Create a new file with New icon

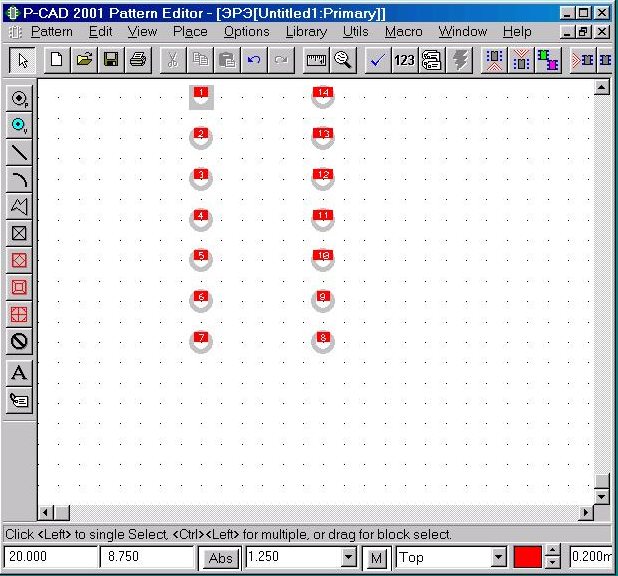57,60
